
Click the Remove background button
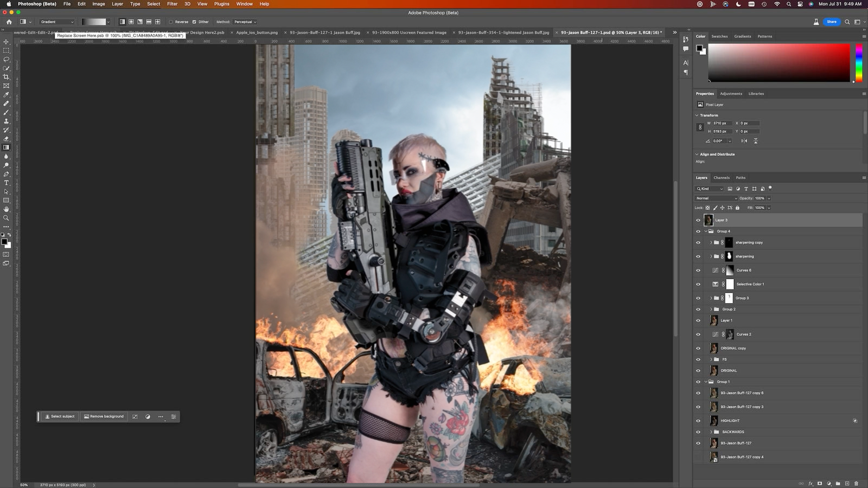click(x=104, y=416)
